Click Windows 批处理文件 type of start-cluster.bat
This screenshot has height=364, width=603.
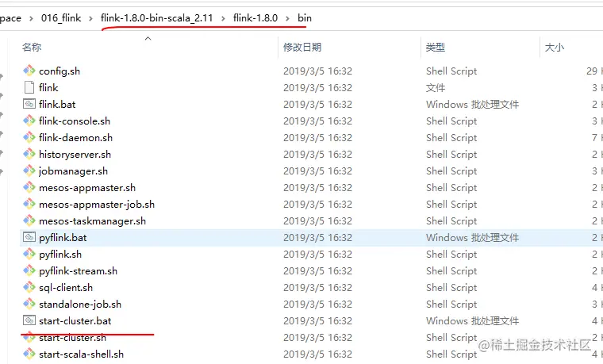[x=472, y=321]
